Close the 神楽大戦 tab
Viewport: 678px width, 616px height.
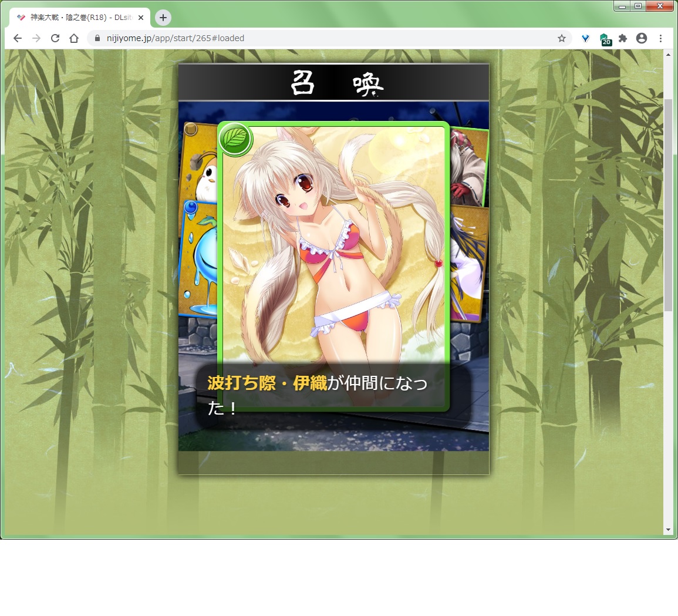tap(141, 18)
